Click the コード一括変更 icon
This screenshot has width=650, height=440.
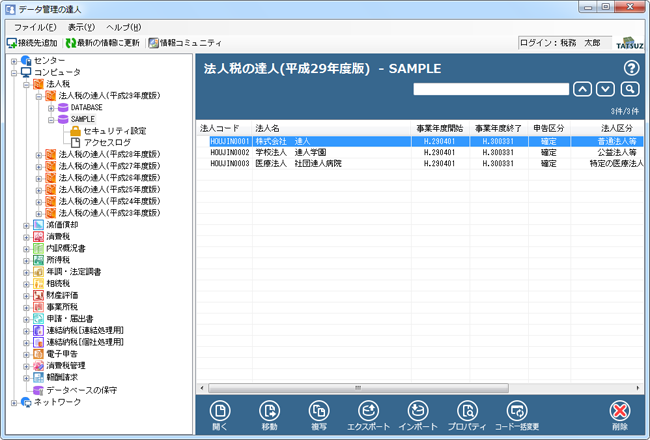pos(517,411)
